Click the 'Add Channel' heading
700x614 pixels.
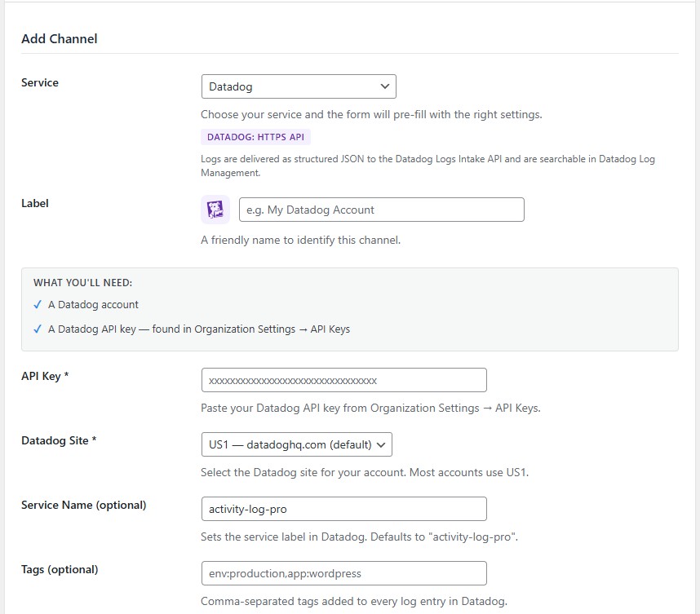click(60, 39)
